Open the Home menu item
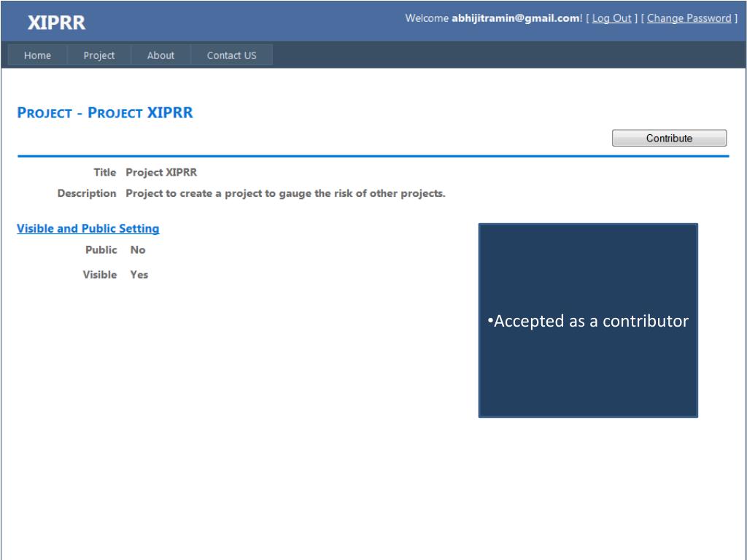Viewport: 747px width, 560px height. (x=38, y=55)
